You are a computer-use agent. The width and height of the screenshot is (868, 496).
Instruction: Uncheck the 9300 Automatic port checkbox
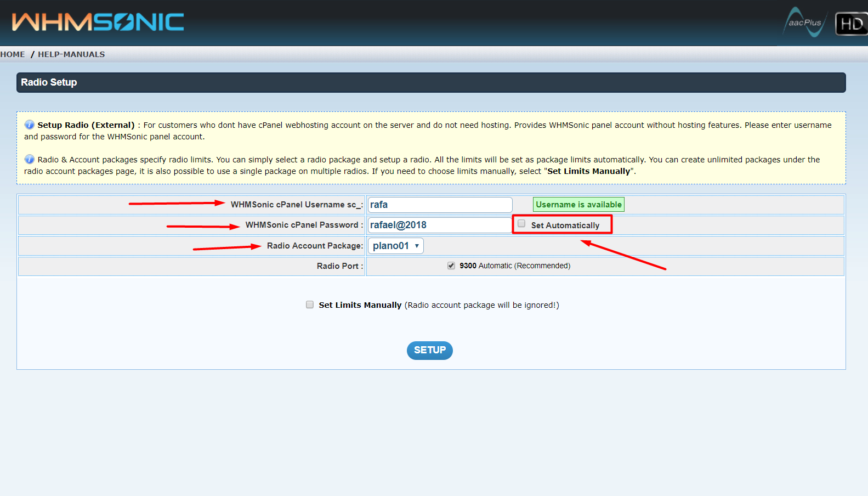click(x=451, y=266)
